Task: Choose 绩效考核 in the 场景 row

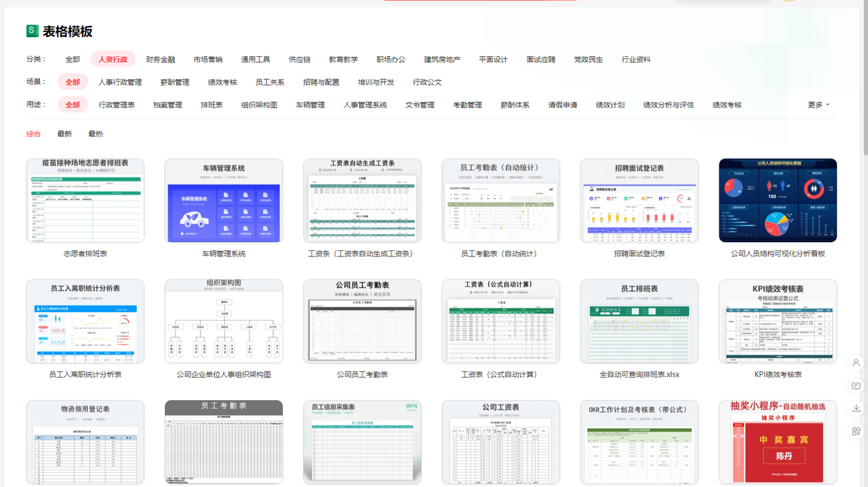Action: (x=222, y=82)
